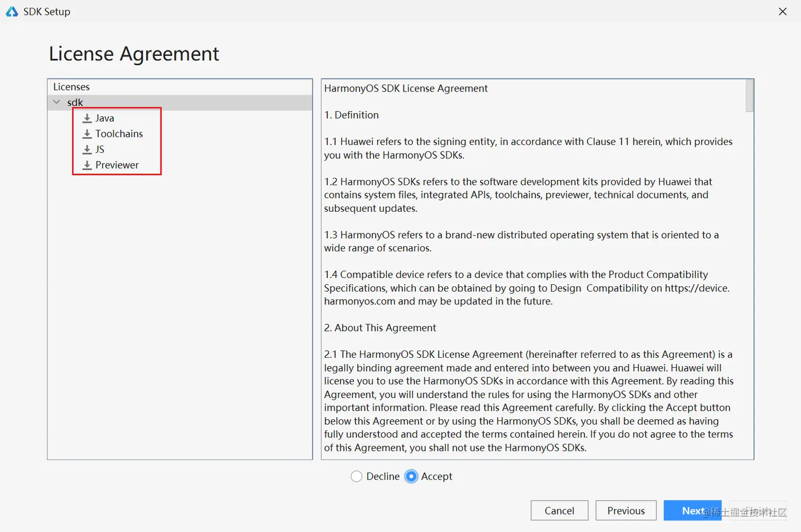801x532 pixels.
Task: Select the Previewer license entry
Action: 117,165
